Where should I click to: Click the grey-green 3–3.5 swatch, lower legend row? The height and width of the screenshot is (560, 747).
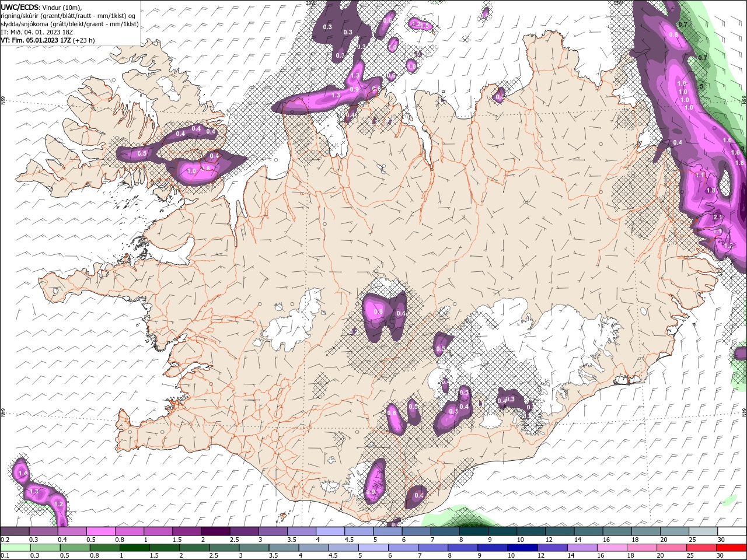point(254,548)
